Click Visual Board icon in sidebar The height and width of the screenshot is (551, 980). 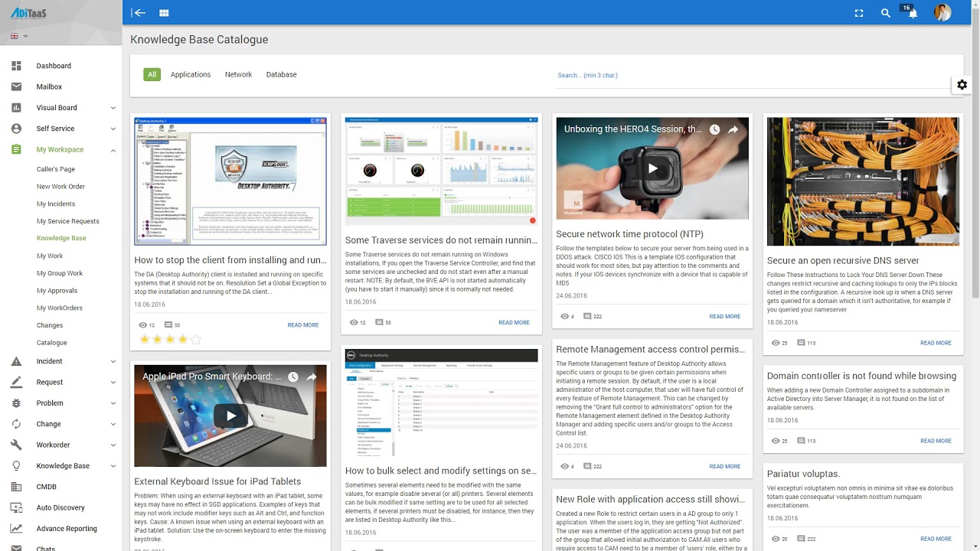click(x=16, y=108)
